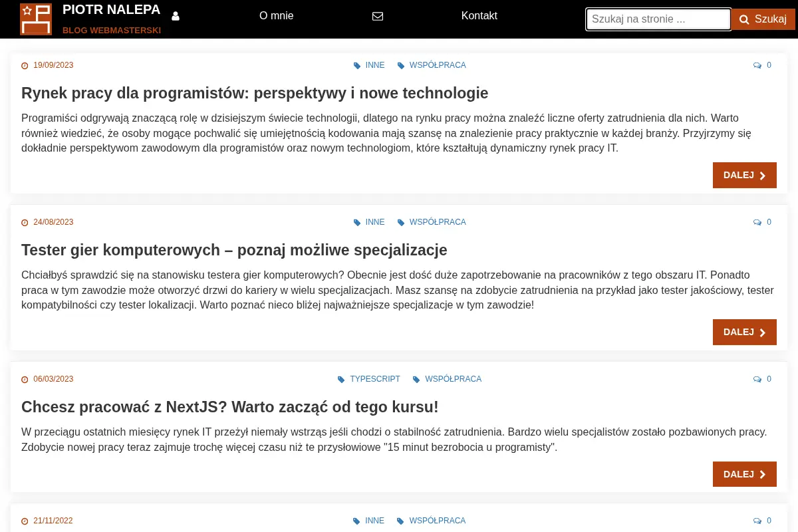Open WSPÓŁPRACA category in NextJS post
Image resolution: width=798 pixels, height=532 pixels.
coord(454,379)
